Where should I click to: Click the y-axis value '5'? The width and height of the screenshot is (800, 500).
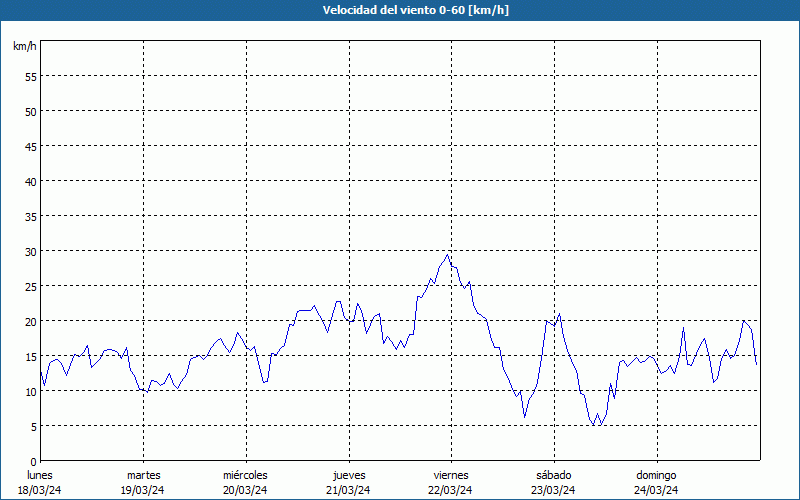coord(34,427)
